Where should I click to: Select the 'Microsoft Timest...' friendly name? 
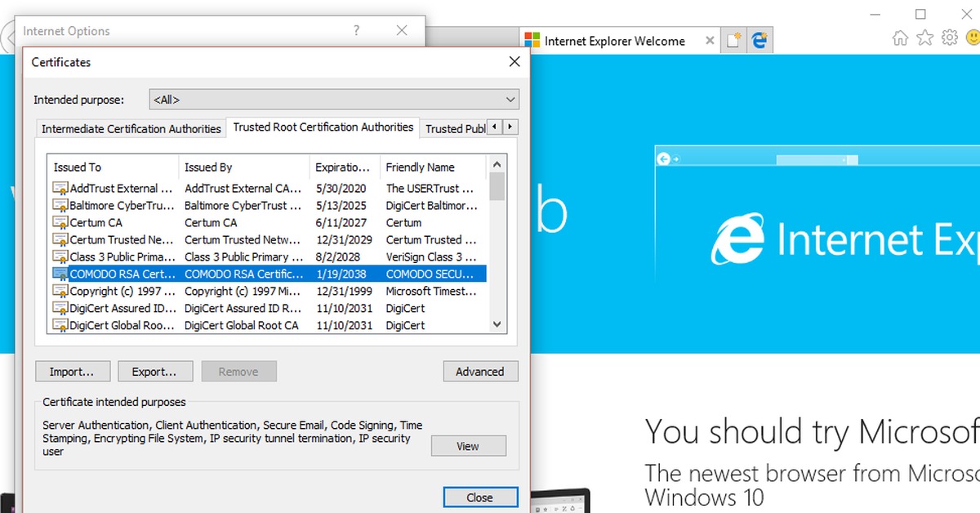pyautogui.click(x=431, y=292)
